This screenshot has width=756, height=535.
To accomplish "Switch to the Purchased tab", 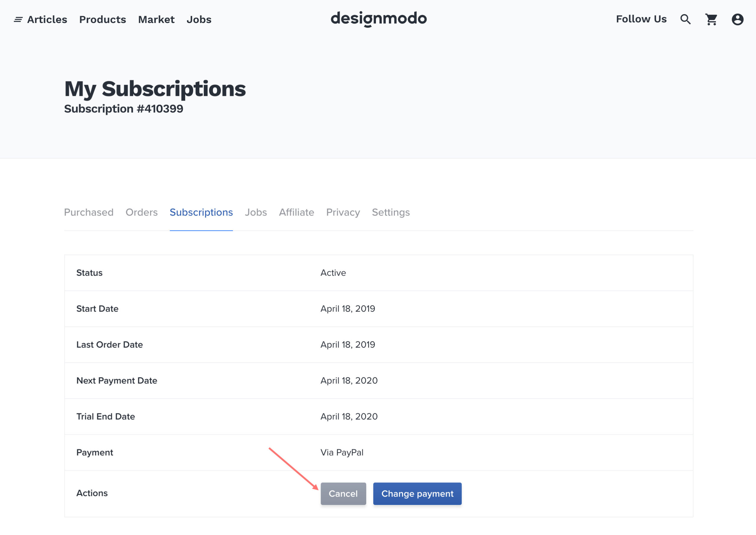I will tap(89, 212).
